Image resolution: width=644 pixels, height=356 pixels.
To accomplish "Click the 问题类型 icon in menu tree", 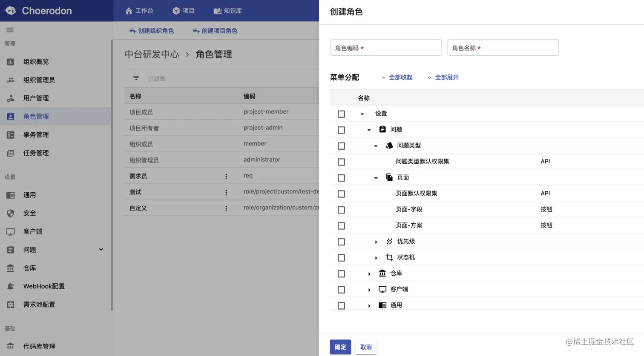I will 389,145.
